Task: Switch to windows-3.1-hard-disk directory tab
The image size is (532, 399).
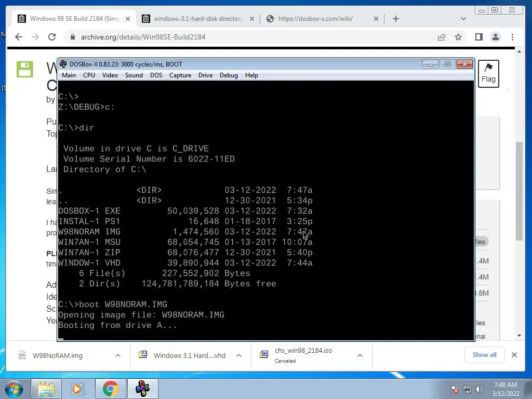Action: coord(198,19)
